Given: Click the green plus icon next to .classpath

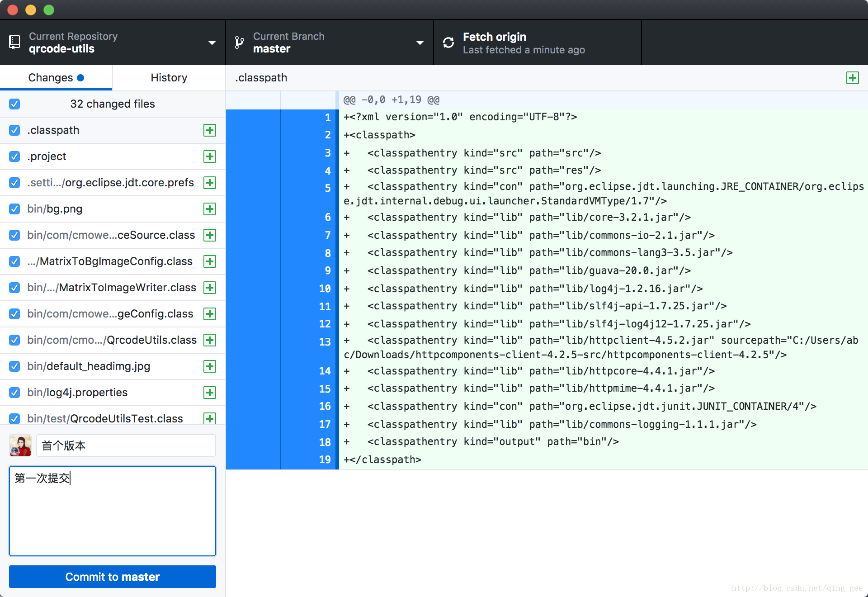Looking at the screenshot, I should pyautogui.click(x=210, y=131).
